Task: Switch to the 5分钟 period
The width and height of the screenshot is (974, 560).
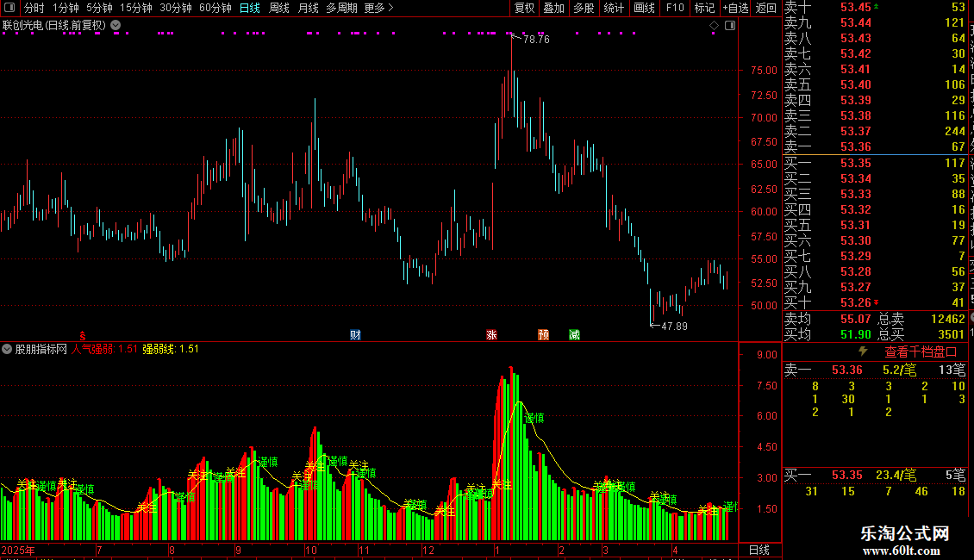Action: click(99, 8)
